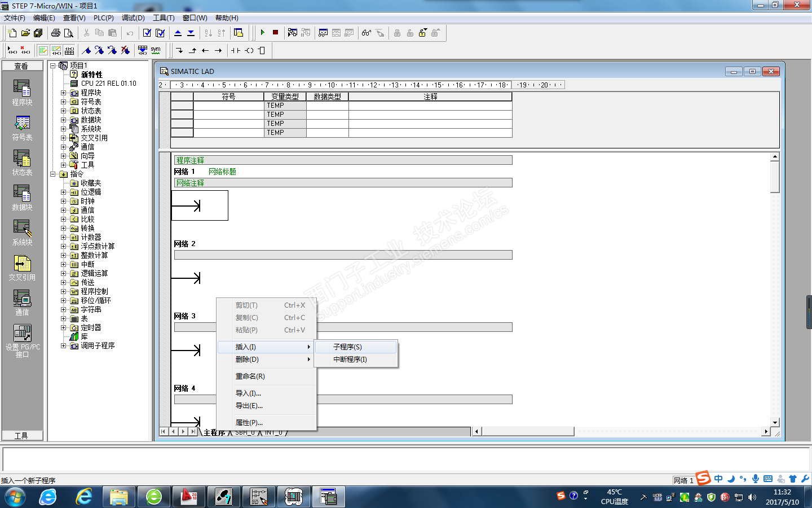812x508 pixels.
Task: Insert a contact using the toolbar icon
Action: (236, 50)
